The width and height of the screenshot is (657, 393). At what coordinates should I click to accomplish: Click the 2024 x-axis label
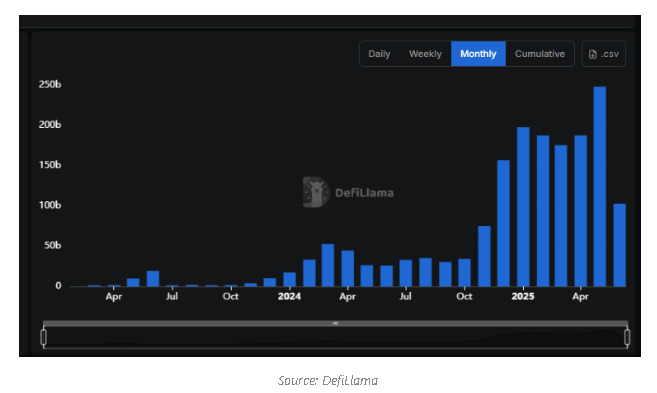tap(290, 297)
